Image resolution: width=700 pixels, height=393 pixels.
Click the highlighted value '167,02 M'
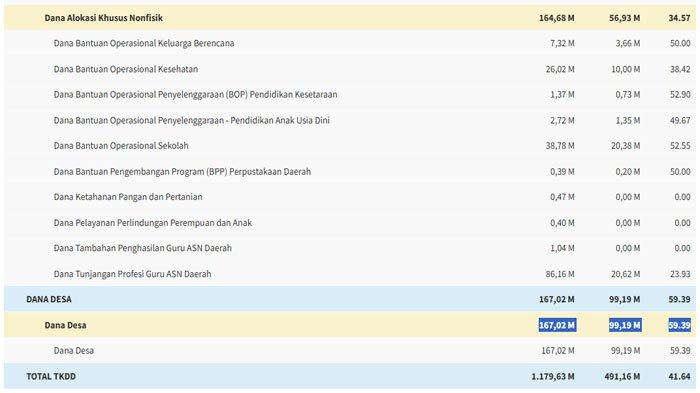point(557,325)
